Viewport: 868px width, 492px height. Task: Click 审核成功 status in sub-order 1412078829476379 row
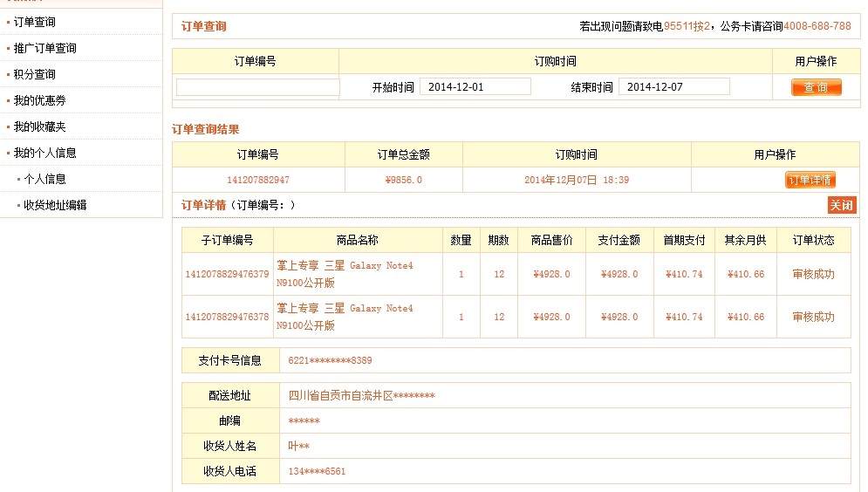click(813, 274)
